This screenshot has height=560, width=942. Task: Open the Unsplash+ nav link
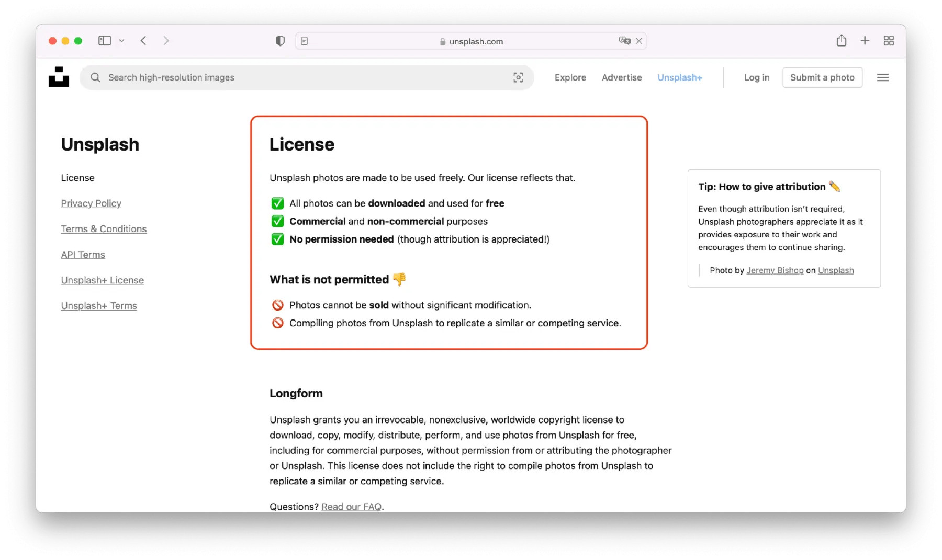click(679, 77)
